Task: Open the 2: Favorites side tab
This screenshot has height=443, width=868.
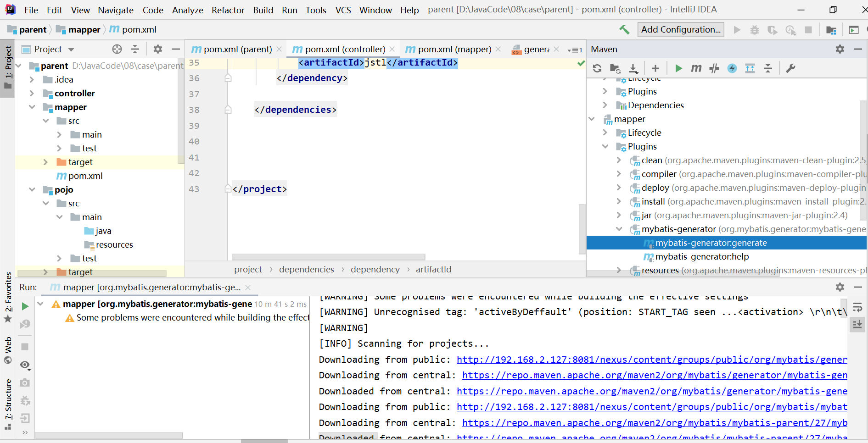Action: tap(8, 297)
